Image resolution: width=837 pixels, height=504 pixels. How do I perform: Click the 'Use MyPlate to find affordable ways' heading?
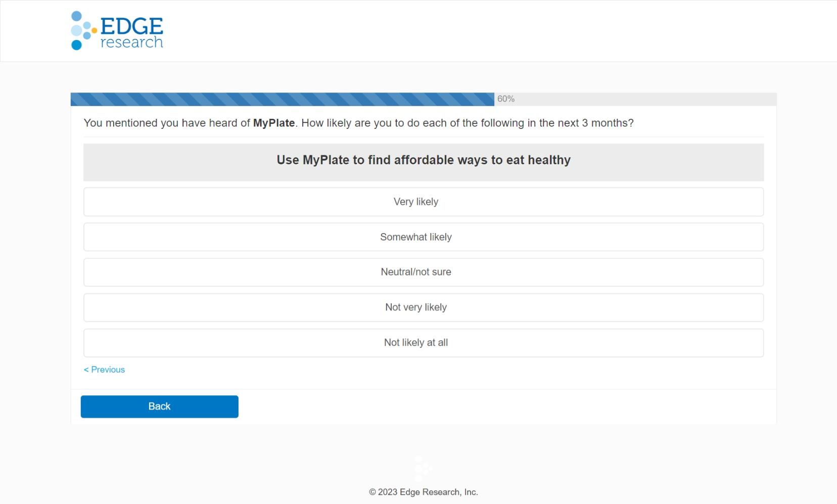423,160
